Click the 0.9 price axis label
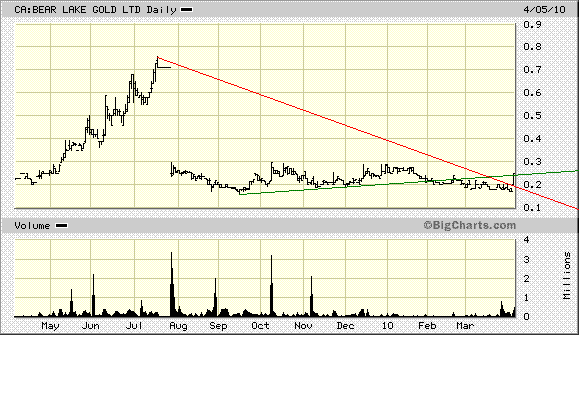 (x=532, y=24)
